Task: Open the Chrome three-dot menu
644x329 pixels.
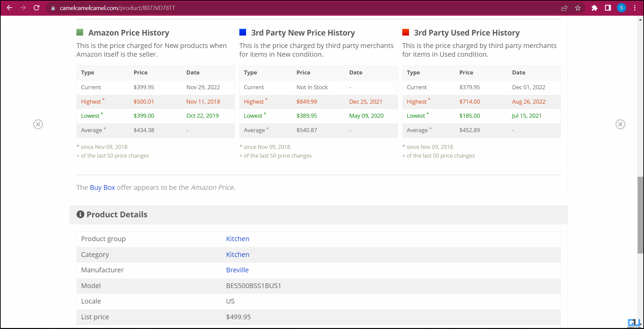Action: click(x=635, y=8)
